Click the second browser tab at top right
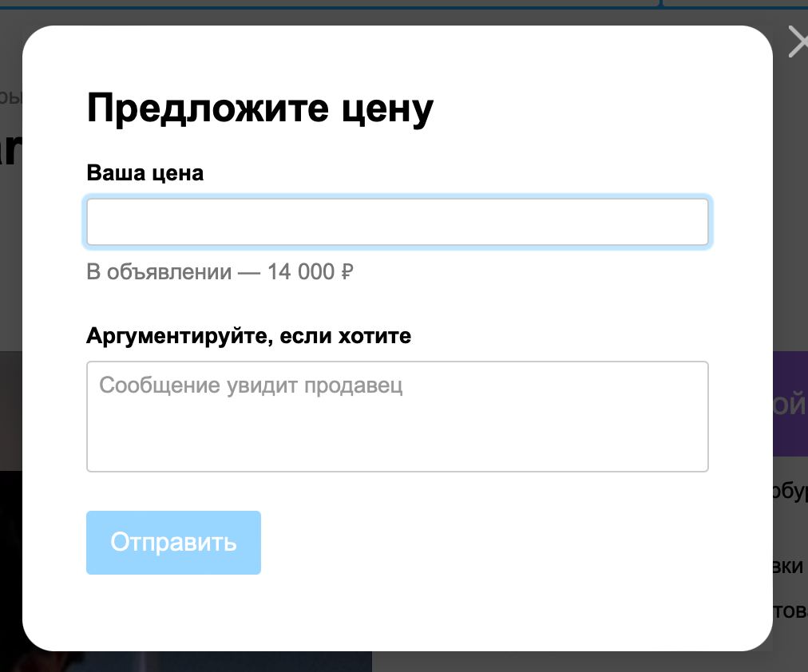Screen dimensions: 808x672 point(735,3)
